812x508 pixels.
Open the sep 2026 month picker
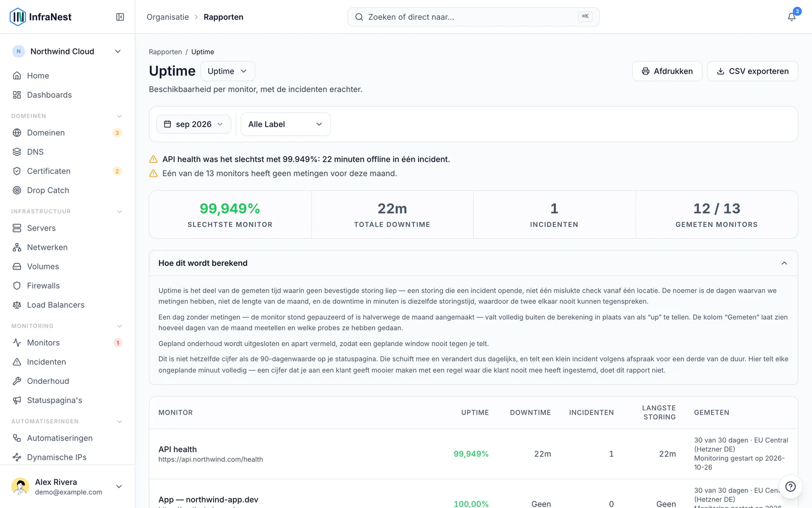(x=193, y=124)
